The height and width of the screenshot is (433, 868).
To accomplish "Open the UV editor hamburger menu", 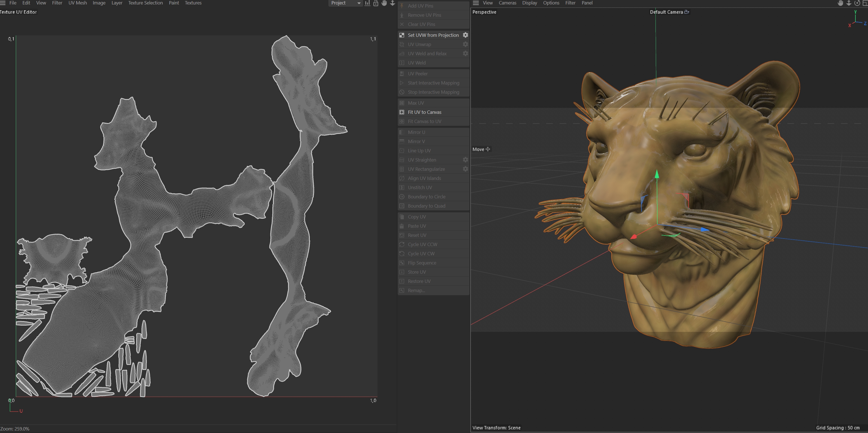I will pyautogui.click(x=3, y=3).
